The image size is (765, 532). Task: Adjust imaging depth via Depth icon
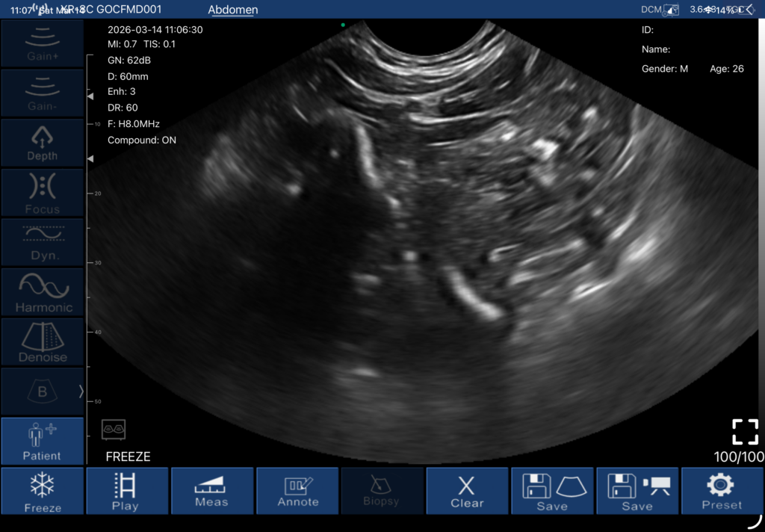click(x=43, y=143)
